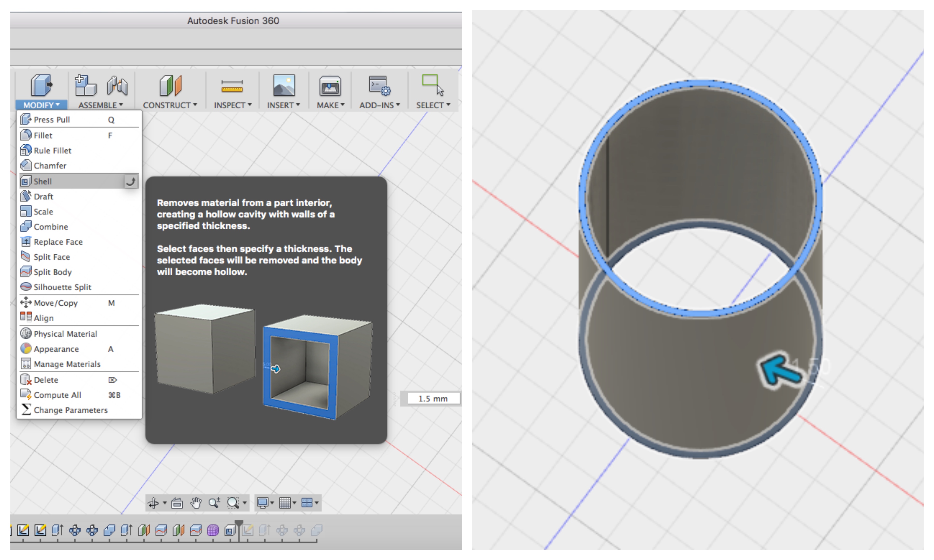Open the SELECT dropdown label
This screenshot has width=934, height=560.
433,105
